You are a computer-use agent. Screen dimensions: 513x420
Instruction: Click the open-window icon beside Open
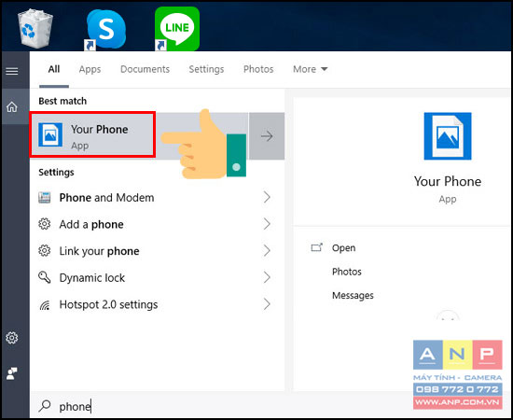point(316,247)
